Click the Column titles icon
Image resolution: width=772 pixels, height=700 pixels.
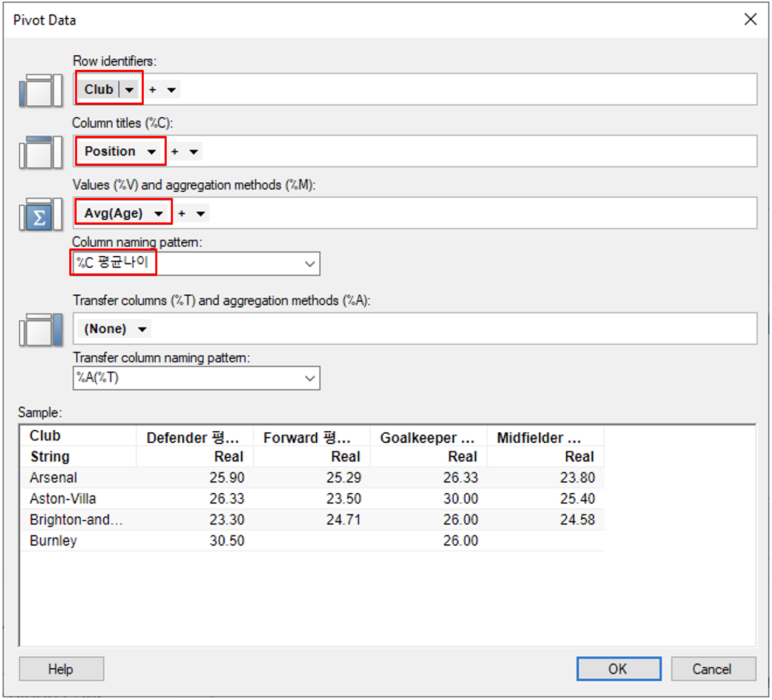tap(41, 152)
